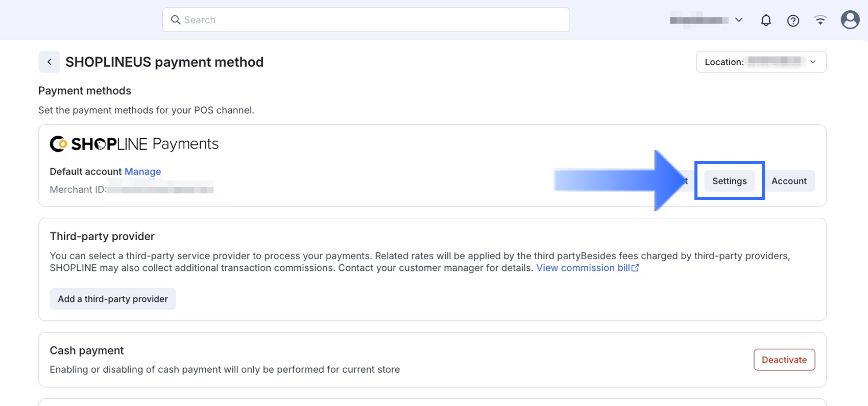Expand the Location dropdown
The width and height of the screenshot is (868, 406).
[x=761, y=62]
